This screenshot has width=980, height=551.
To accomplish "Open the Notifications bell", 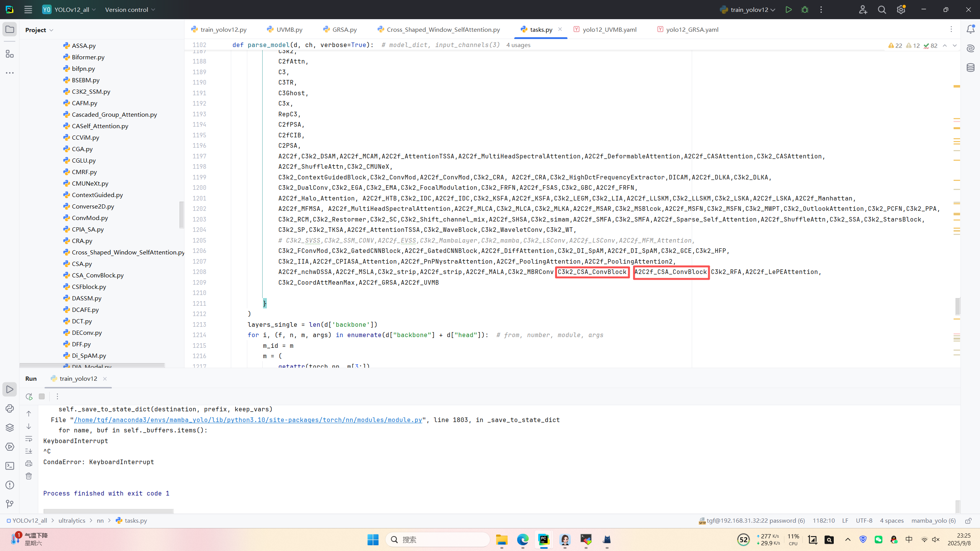I will [x=970, y=29].
